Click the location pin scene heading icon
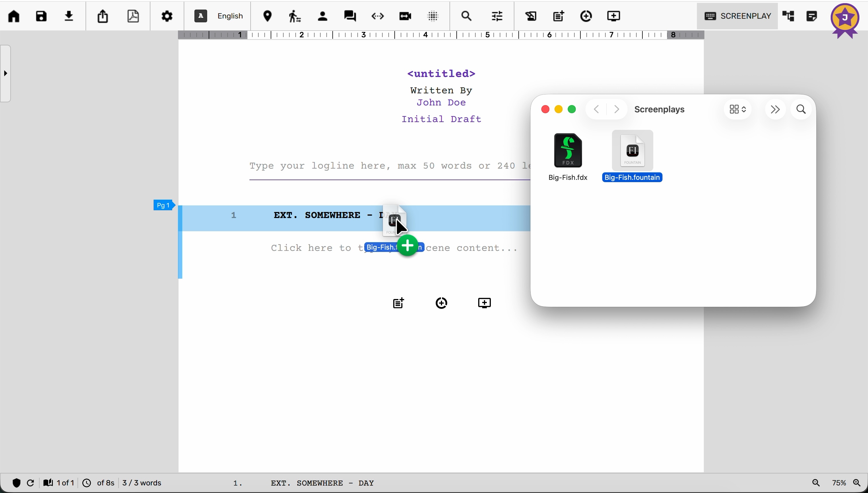The image size is (868, 493). pos(268,16)
